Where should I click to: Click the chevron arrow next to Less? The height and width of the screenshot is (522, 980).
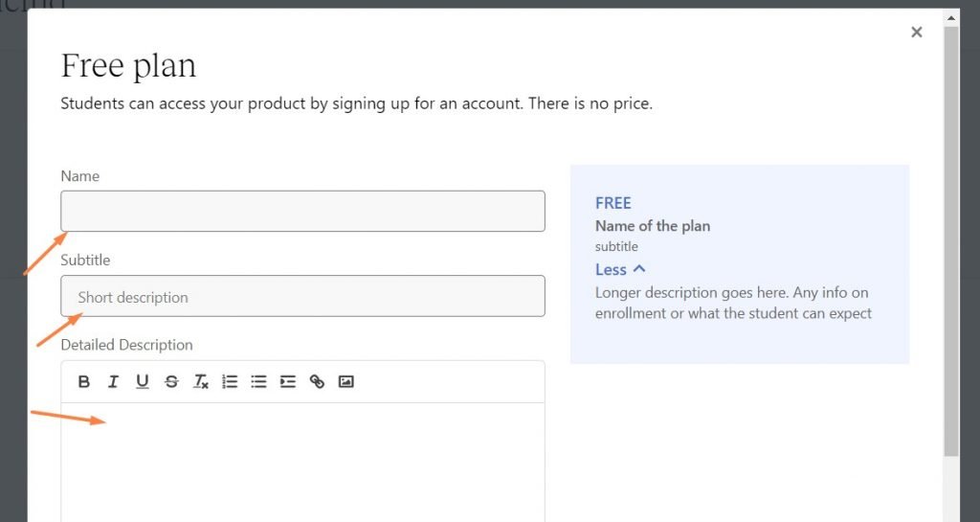tap(639, 270)
